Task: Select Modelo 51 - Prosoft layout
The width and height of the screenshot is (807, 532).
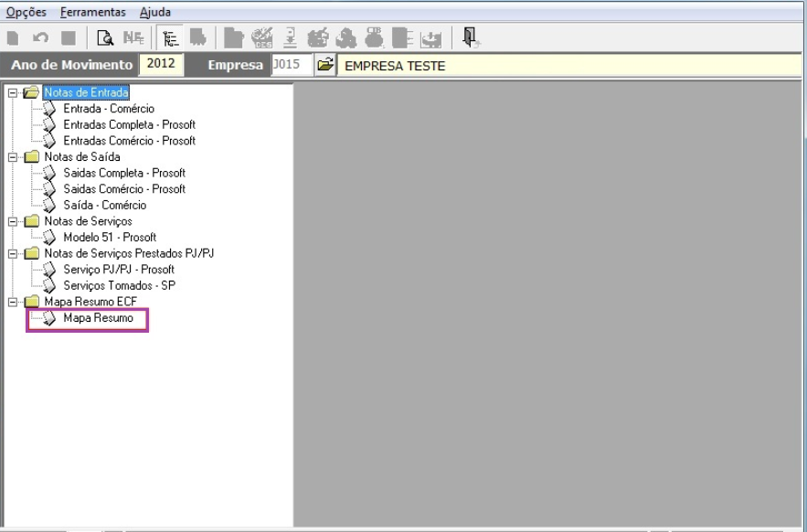Action: 110,238
